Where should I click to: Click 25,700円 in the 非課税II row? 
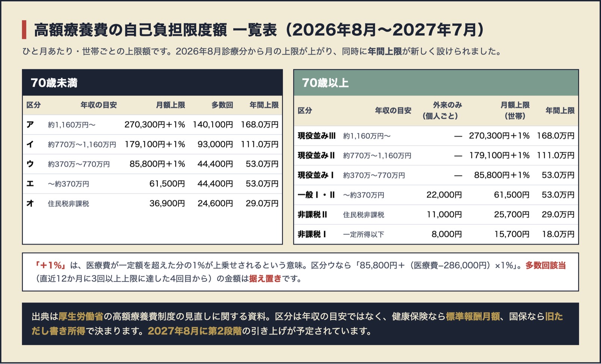click(x=512, y=215)
